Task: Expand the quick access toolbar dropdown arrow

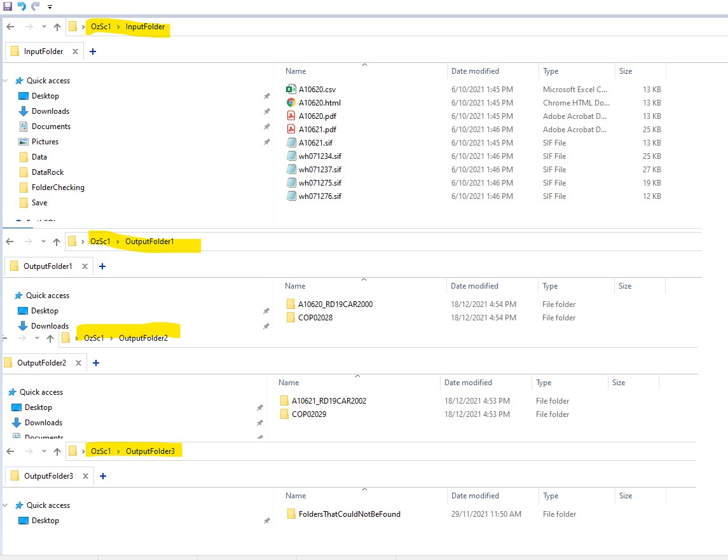Action: [50, 6]
